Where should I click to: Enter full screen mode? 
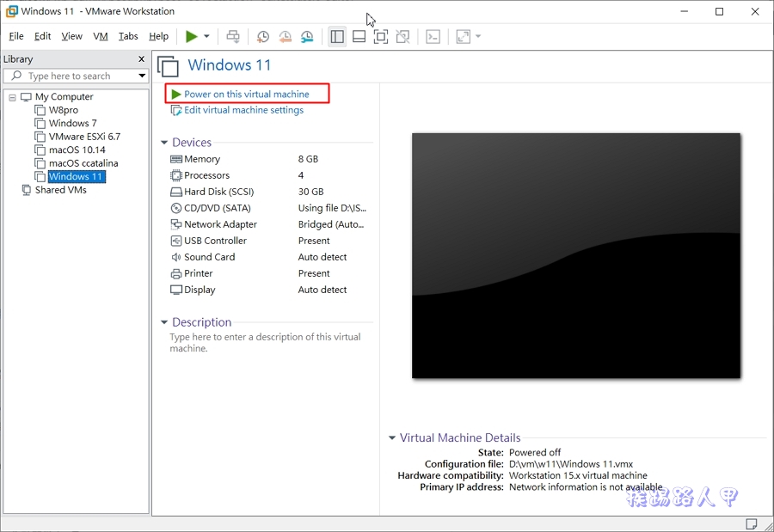click(x=380, y=36)
